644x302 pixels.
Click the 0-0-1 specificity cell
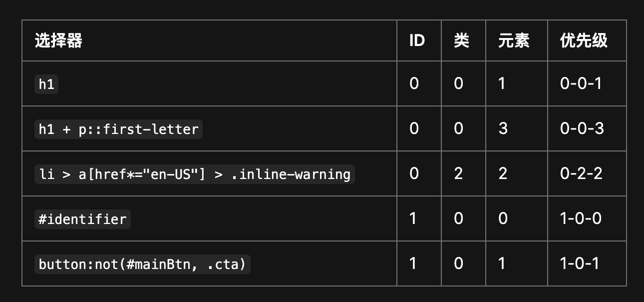(x=581, y=83)
